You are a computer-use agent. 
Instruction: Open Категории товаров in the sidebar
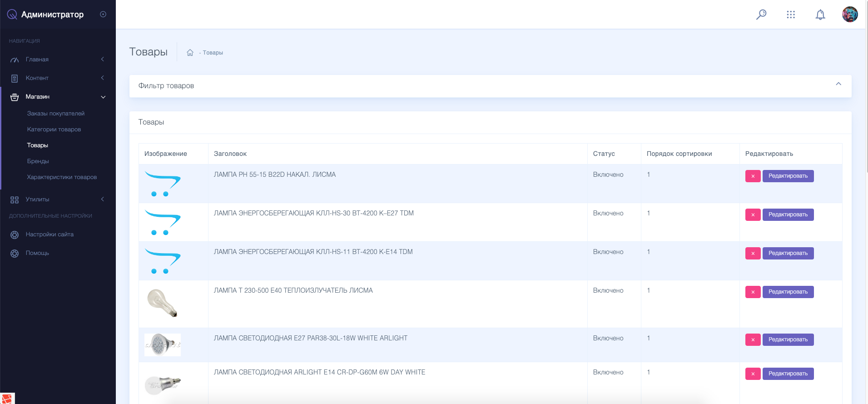[54, 130]
